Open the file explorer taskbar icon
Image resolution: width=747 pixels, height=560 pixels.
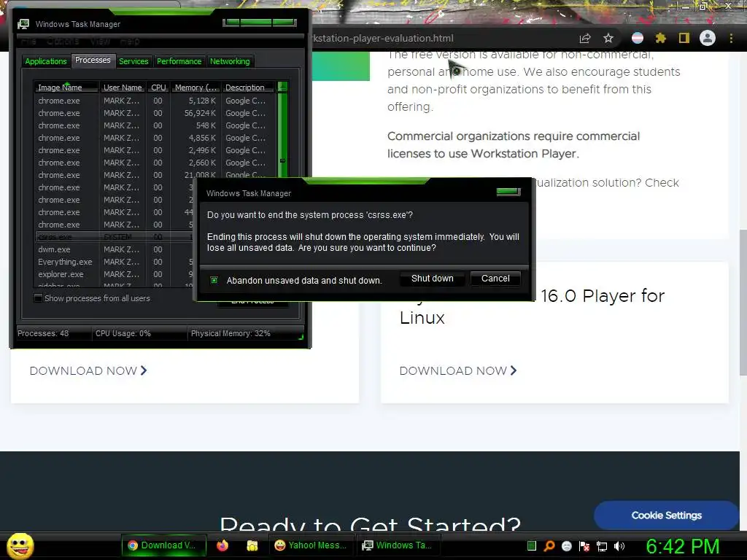point(252,545)
